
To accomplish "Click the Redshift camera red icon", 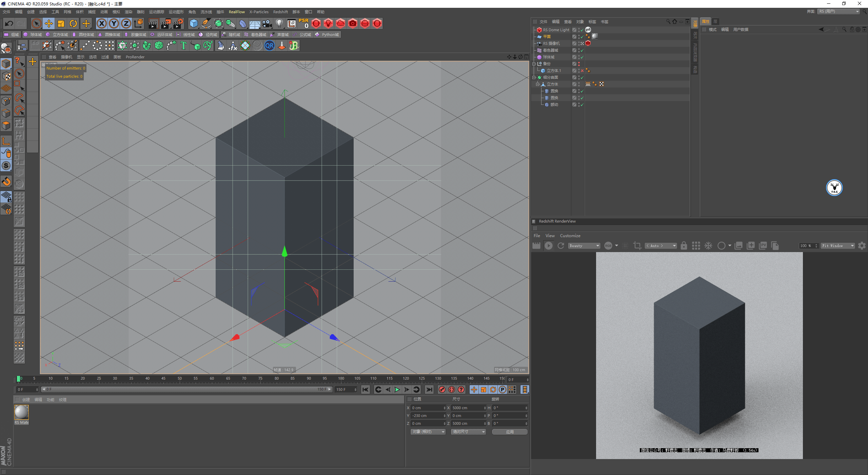I will click(353, 23).
